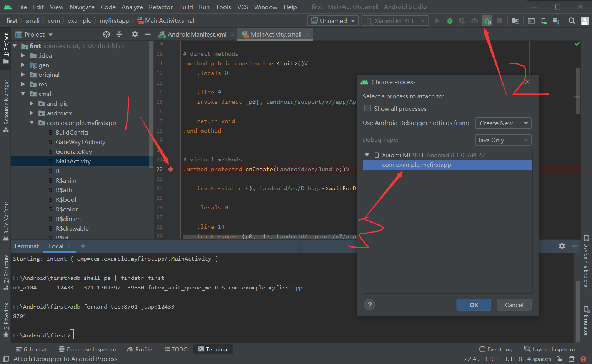Click OK in Choose Process dialog
592x364 pixels.
(x=474, y=305)
